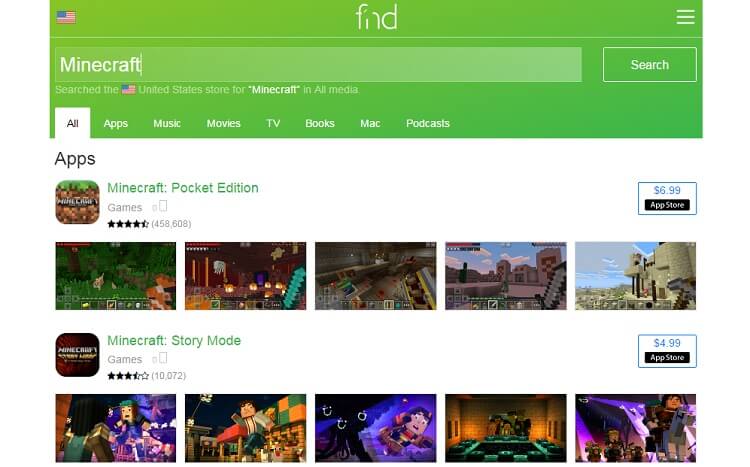Image resolution: width=750 pixels, height=467 pixels.
Task: Switch to the TV tab
Action: pyautogui.click(x=273, y=123)
